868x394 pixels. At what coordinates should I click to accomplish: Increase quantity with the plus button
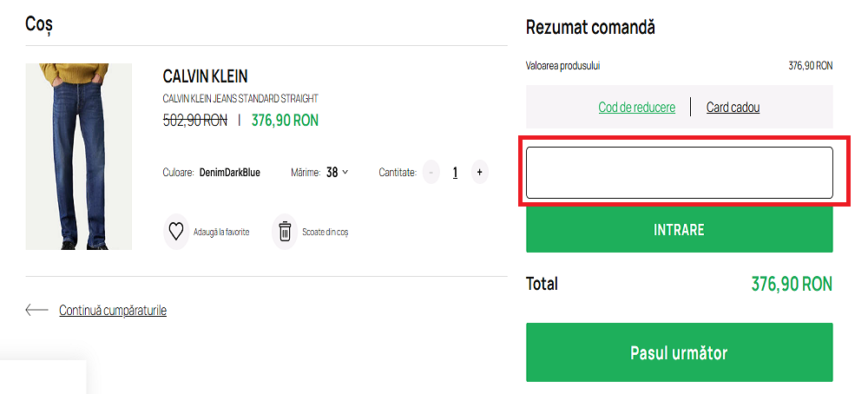[x=479, y=173]
